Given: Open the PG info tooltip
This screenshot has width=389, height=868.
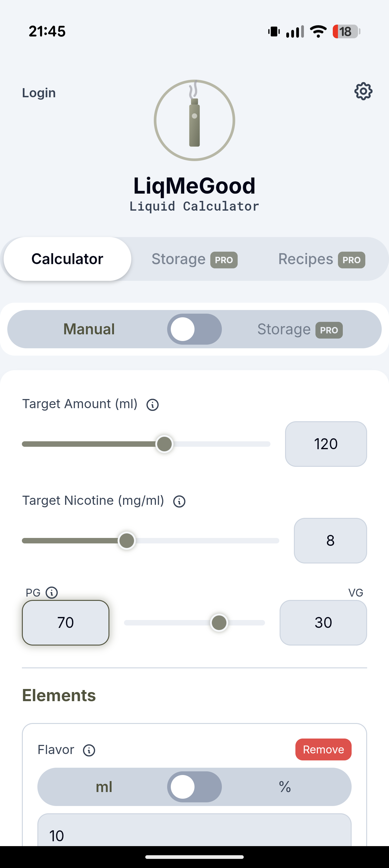Looking at the screenshot, I should [x=52, y=592].
